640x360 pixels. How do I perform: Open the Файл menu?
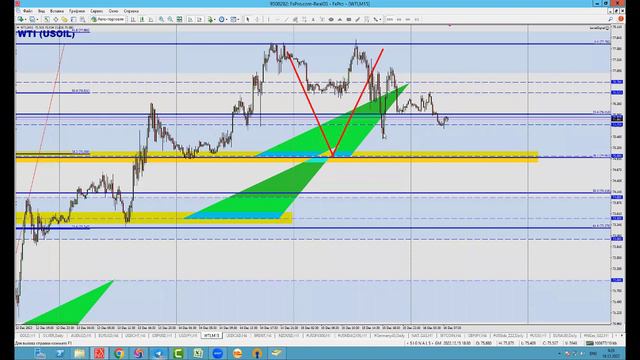click(27, 11)
